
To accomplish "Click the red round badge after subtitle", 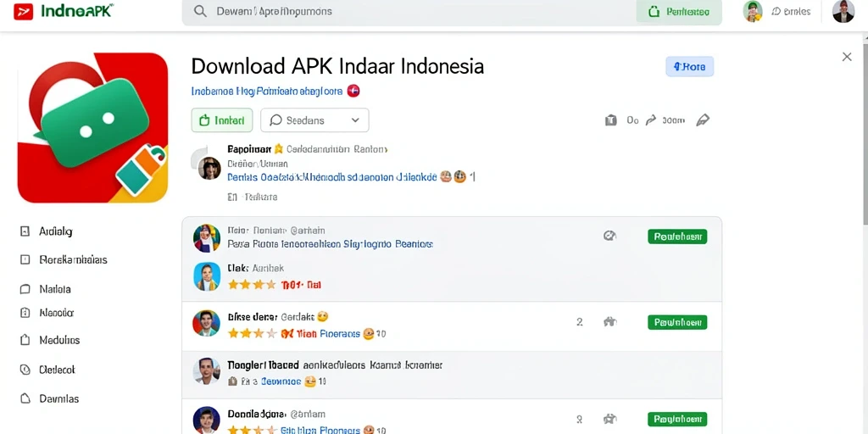I will (353, 92).
